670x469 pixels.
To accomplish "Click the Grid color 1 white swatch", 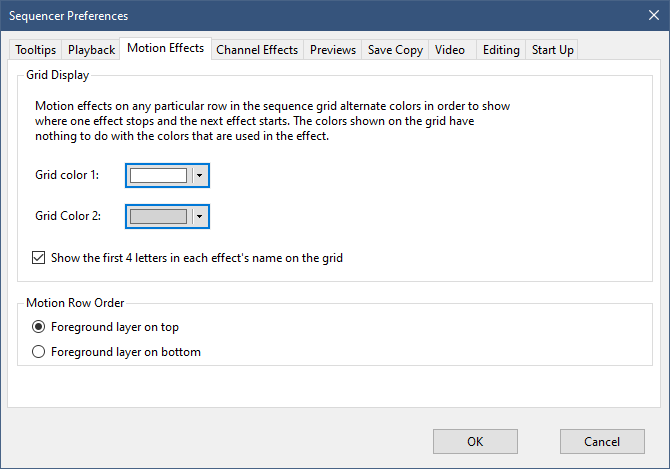I will point(158,175).
